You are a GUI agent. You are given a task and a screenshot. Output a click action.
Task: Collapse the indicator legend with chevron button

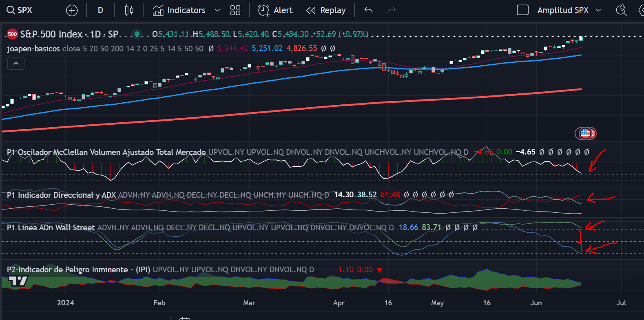pyautogui.click(x=16, y=64)
